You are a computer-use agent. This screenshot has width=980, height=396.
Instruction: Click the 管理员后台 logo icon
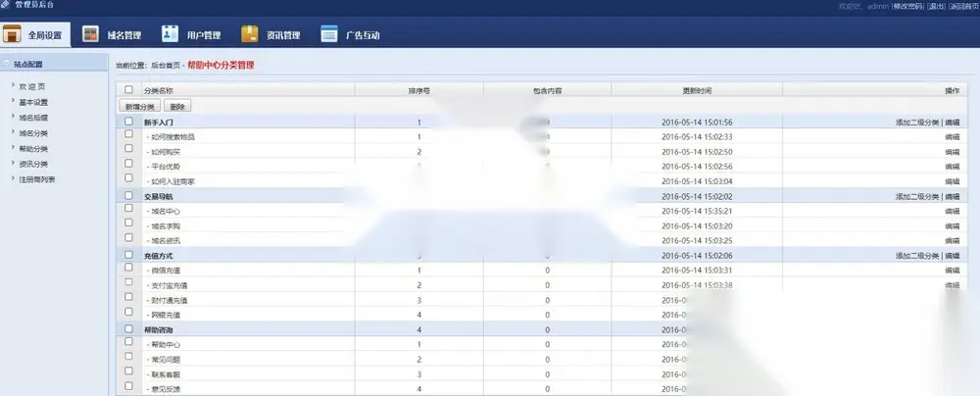[5, 5]
